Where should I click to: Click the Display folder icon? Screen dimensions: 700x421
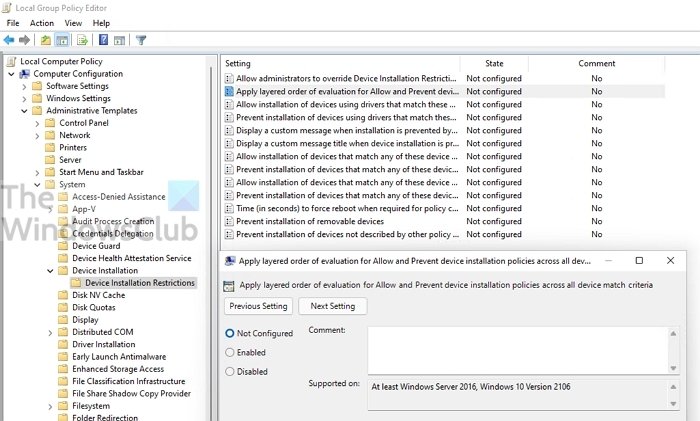point(63,320)
